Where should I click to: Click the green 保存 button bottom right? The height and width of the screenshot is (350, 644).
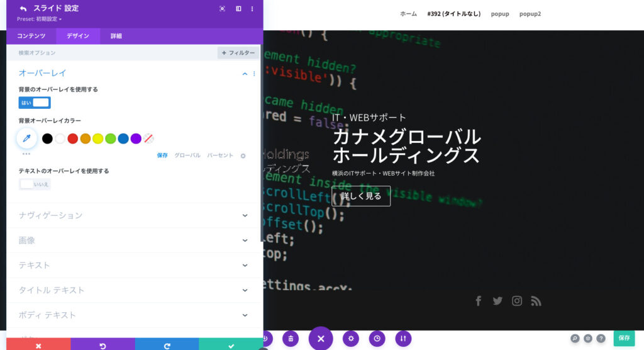(x=625, y=338)
